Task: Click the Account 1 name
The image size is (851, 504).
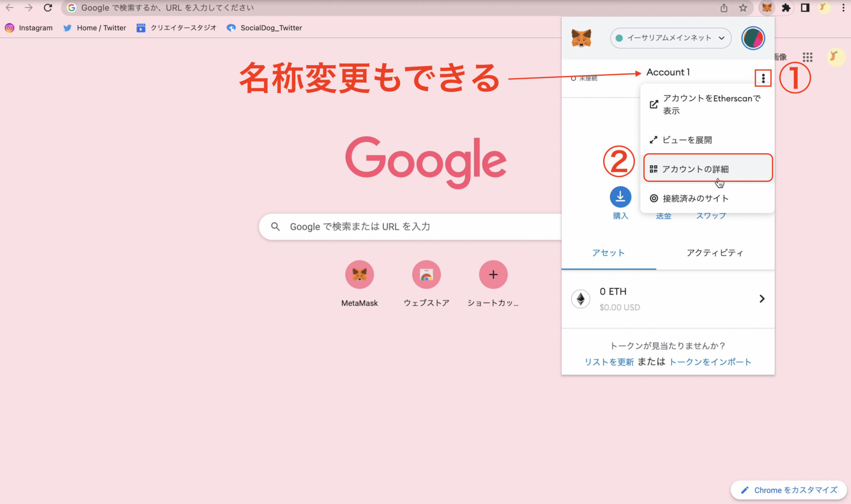Action: coord(668,72)
